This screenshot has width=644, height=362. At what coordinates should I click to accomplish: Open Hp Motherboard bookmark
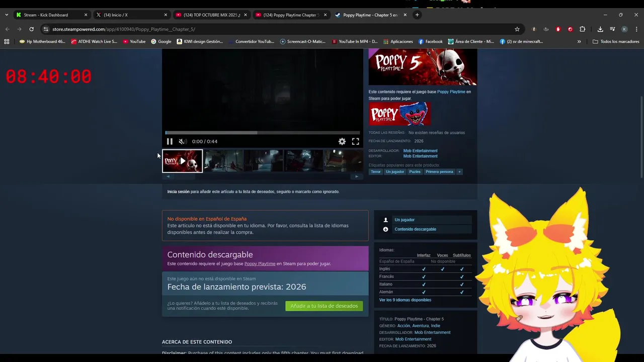click(42, 42)
